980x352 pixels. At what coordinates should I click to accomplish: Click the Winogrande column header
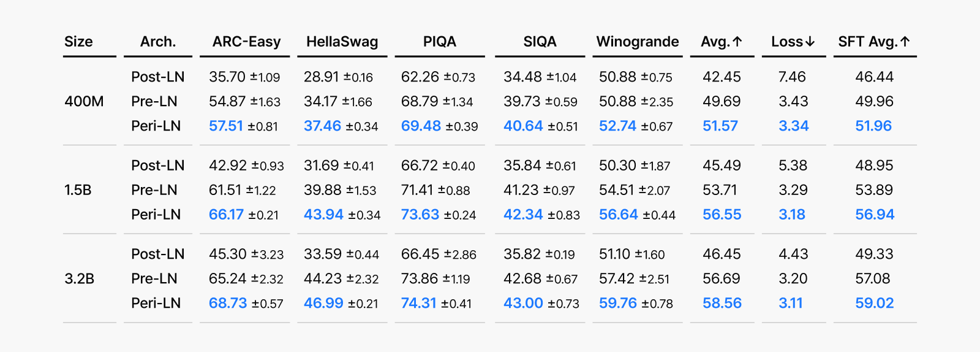(638, 42)
